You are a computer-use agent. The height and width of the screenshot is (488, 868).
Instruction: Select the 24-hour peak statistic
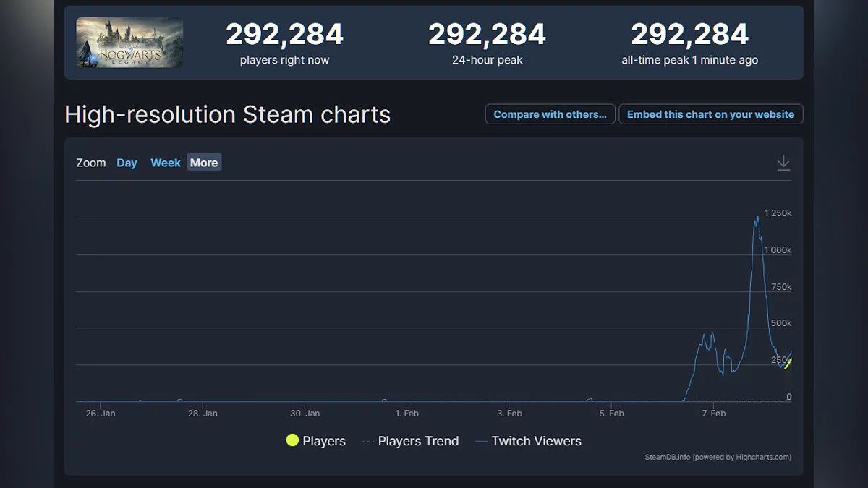(x=487, y=34)
